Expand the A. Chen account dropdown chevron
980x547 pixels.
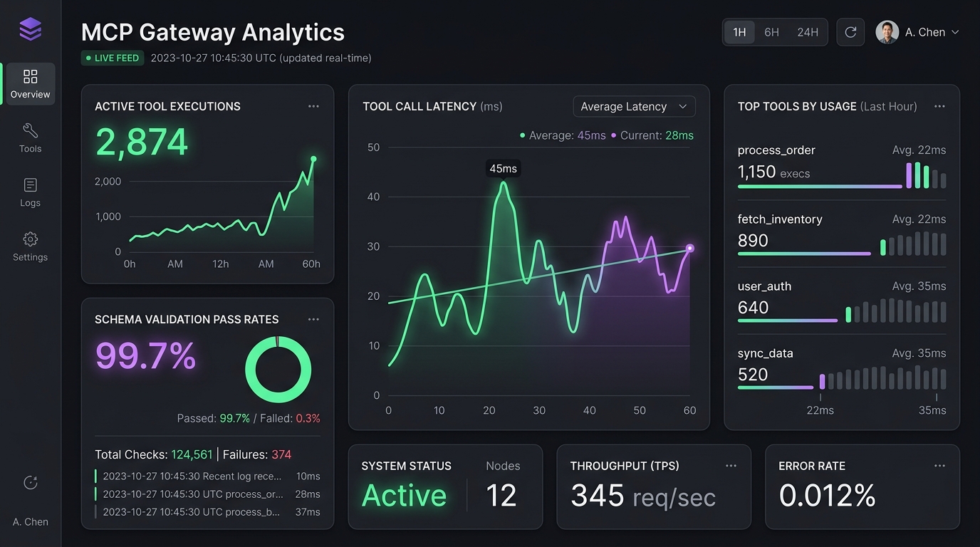tap(955, 32)
